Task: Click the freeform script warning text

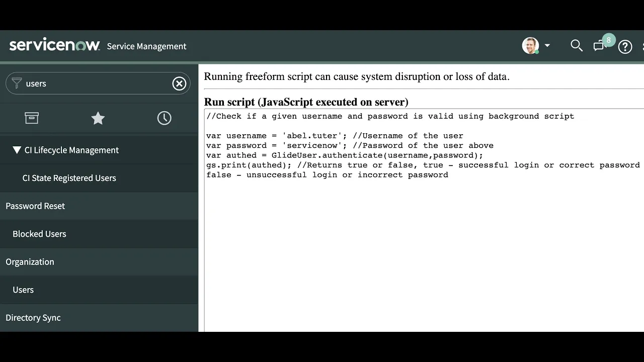Action: click(x=357, y=77)
